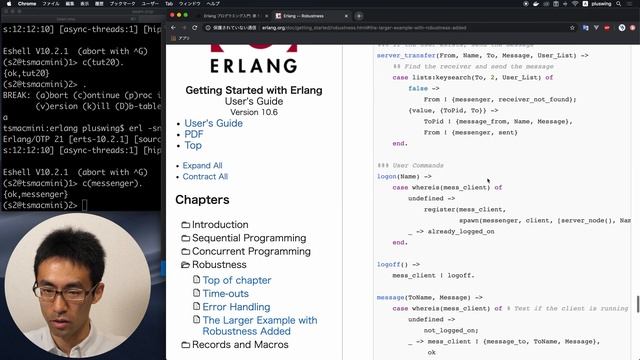Open the Top link in sidebar
640x360 pixels.
click(x=193, y=145)
